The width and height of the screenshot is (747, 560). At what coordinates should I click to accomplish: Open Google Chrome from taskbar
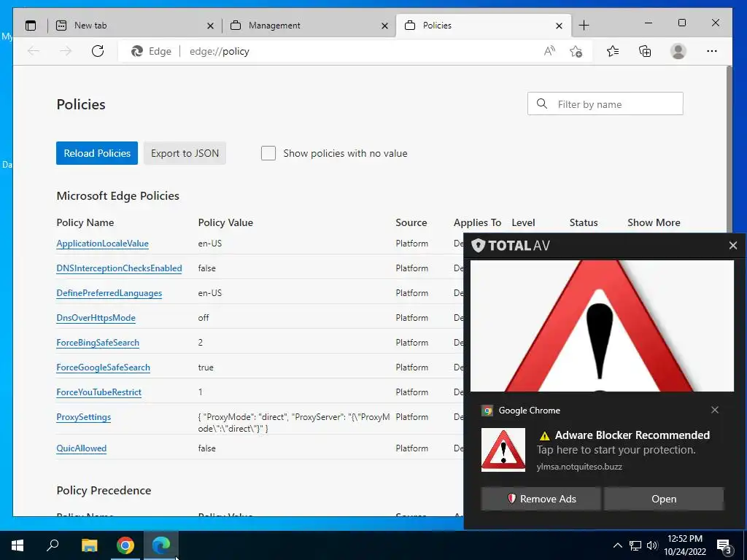(125, 545)
